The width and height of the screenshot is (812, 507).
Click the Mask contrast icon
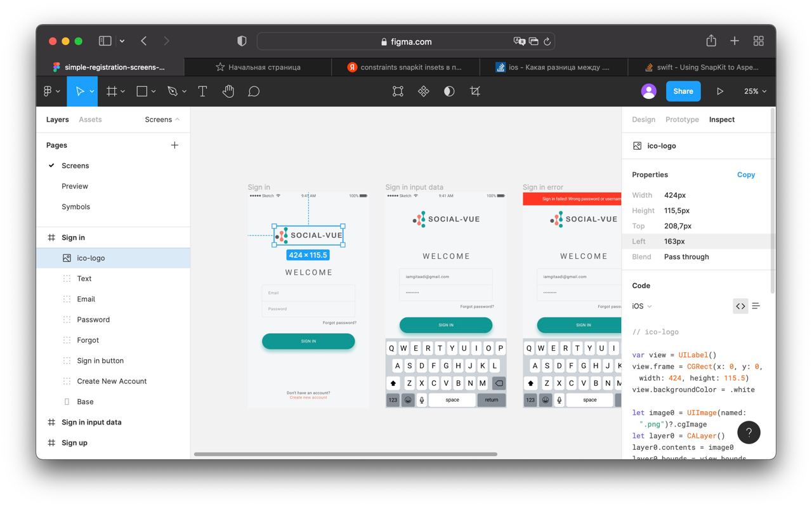pyautogui.click(x=449, y=91)
